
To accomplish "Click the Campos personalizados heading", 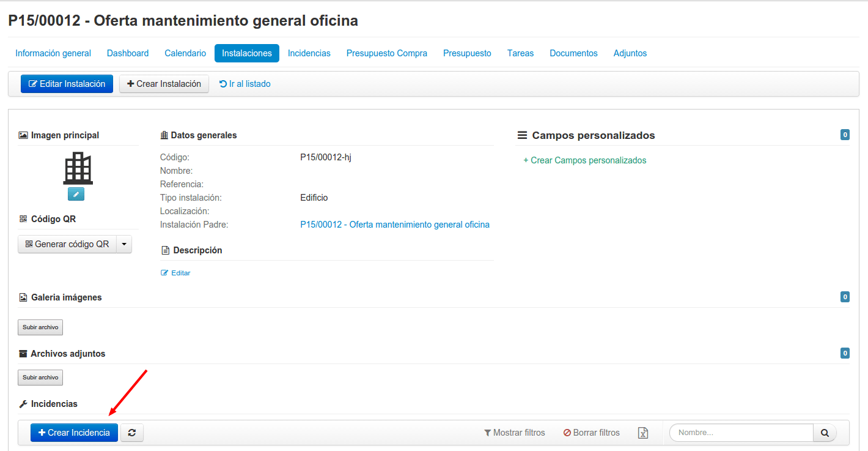I will [586, 135].
